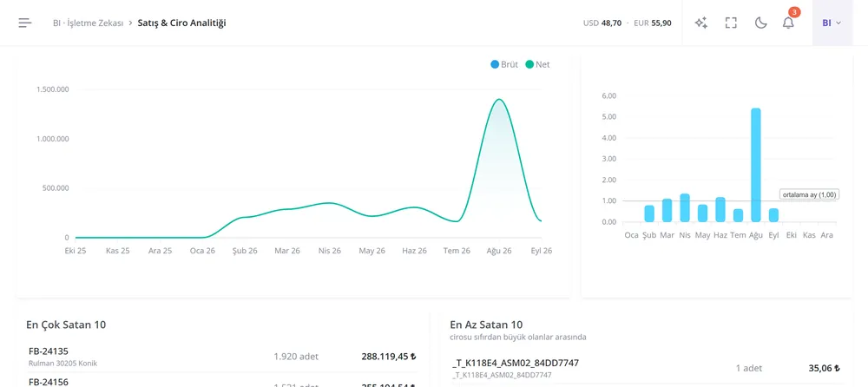This screenshot has height=387, width=868.
Task: Click the 6.00 y-axis label in bar chart
Action: coord(608,95)
